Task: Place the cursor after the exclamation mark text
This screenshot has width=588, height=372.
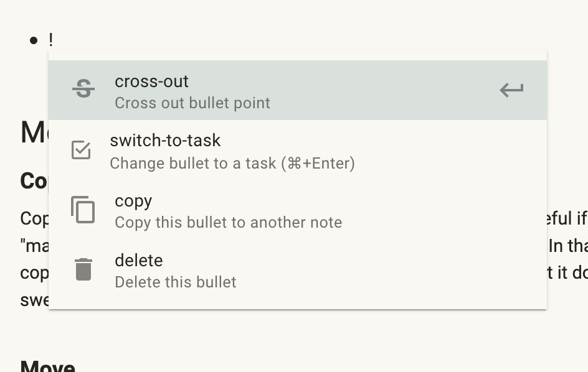Action: [53, 40]
